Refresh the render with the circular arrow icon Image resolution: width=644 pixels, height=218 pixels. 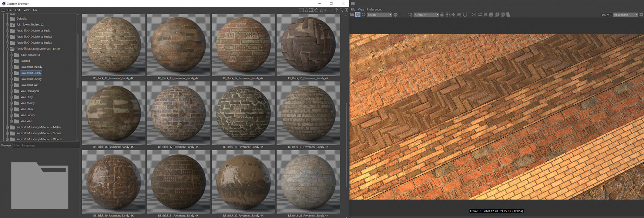pyautogui.click(x=363, y=15)
